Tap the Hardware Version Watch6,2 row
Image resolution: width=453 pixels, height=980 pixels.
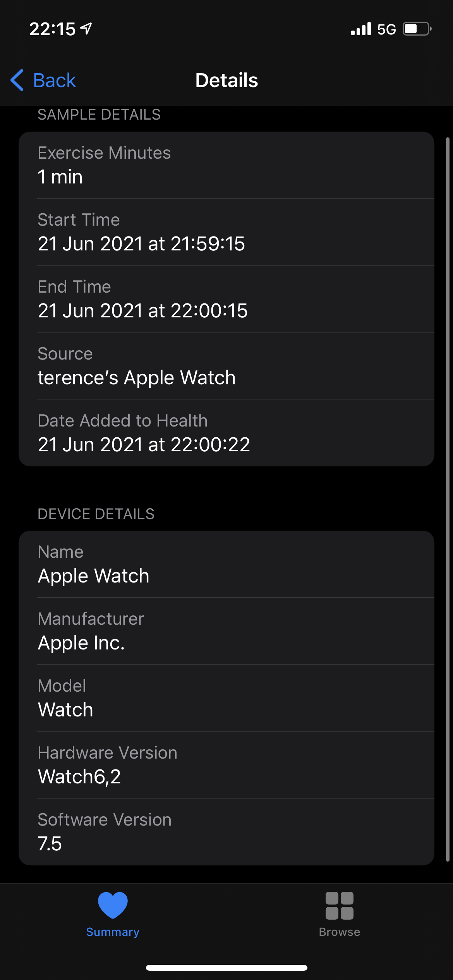226,765
